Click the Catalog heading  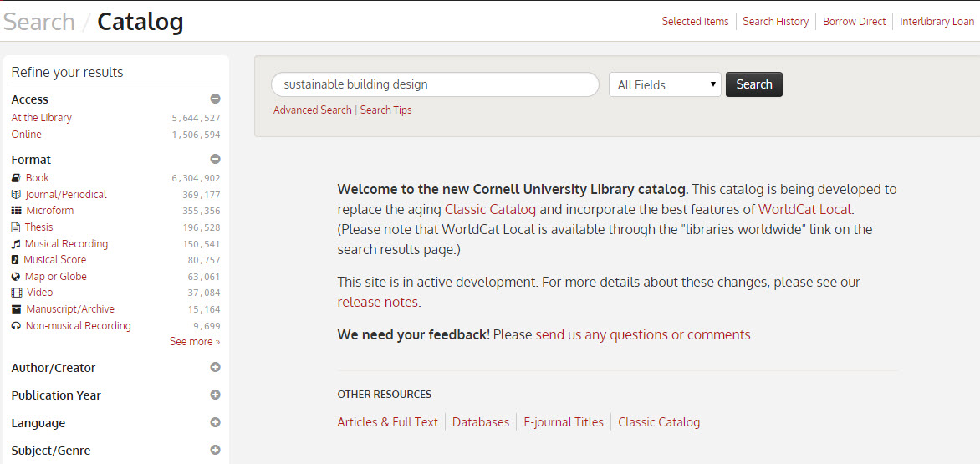tap(140, 22)
